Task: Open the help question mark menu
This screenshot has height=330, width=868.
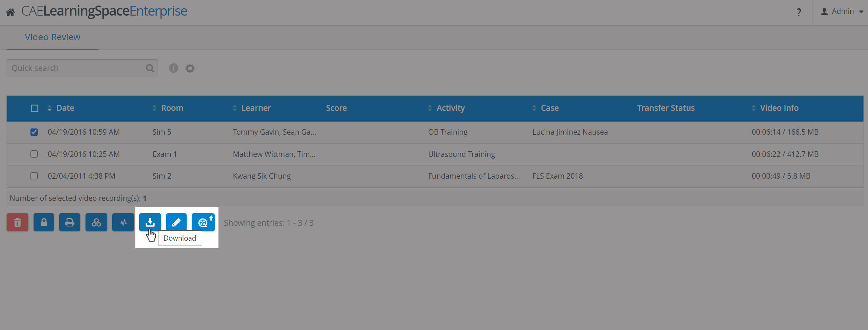Action: point(799,12)
